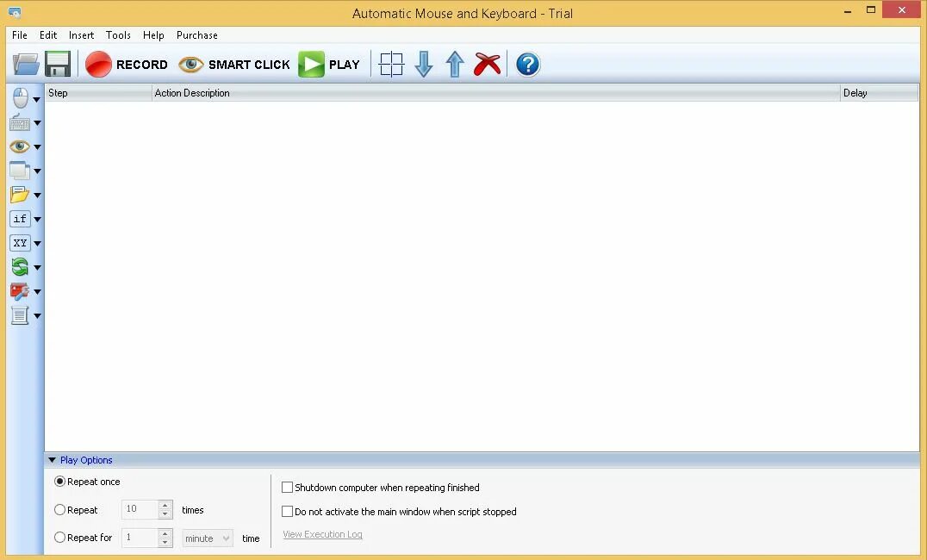Click the 'Repeat for' duration field showing 1
This screenshot has width=927, height=560.
pos(140,538)
